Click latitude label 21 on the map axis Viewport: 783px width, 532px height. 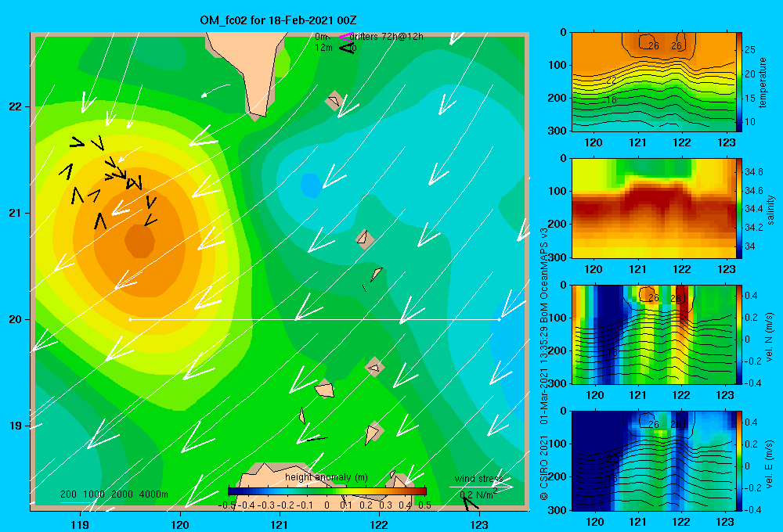(16, 213)
